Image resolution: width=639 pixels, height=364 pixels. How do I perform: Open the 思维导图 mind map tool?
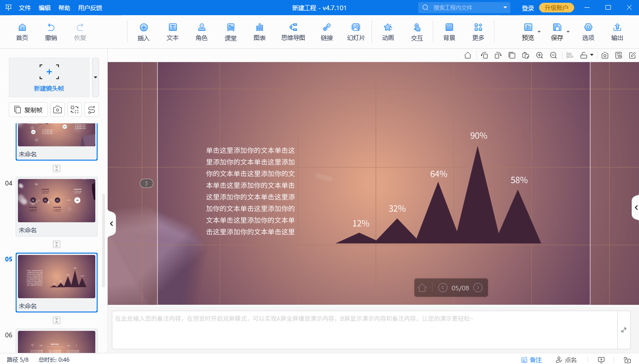coord(293,32)
